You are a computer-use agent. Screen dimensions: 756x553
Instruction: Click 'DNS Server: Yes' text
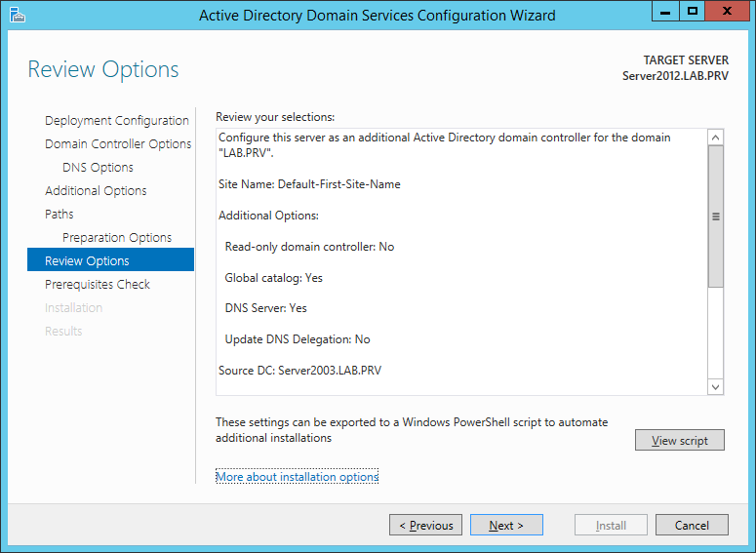tap(265, 308)
